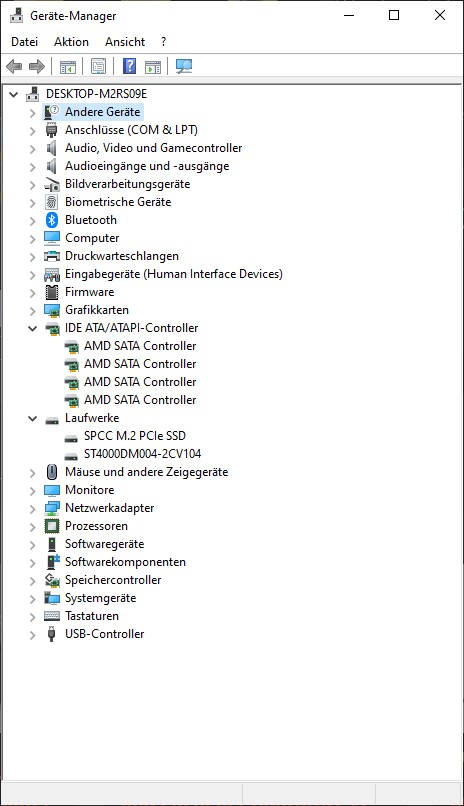This screenshot has height=806, width=464.
Task: Click the Forward arrow toolbar icon
Action: 37,66
